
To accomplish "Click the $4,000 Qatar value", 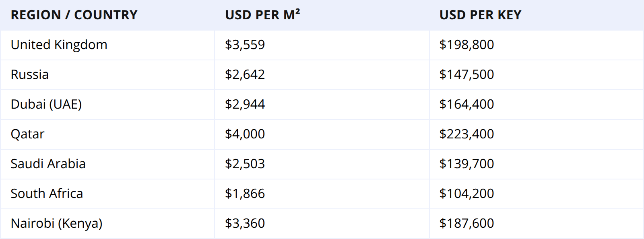I will 245,134.
